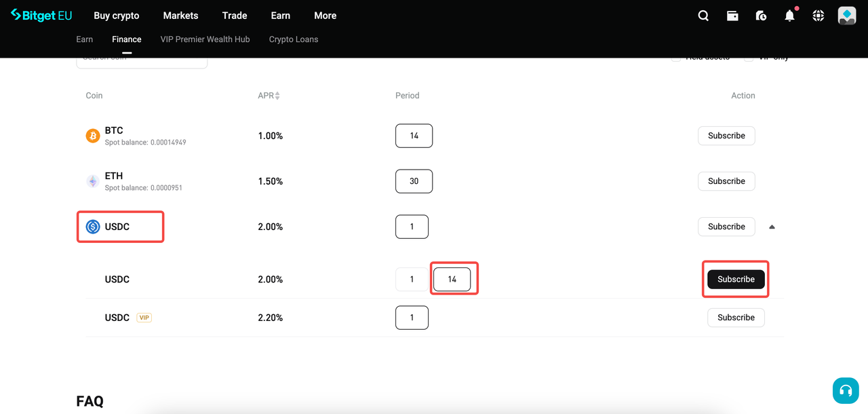Click the Ethereum coin icon
The height and width of the screenshot is (414, 868).
93,181
